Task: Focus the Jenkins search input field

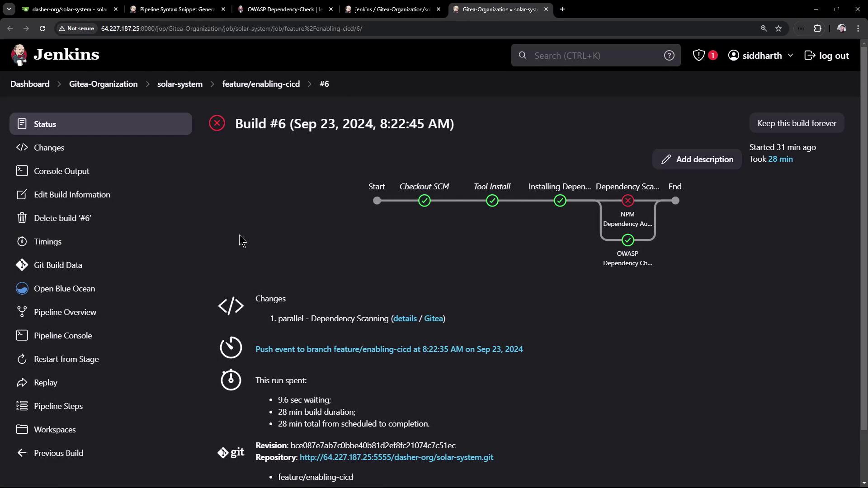Action: coord(592,55)
